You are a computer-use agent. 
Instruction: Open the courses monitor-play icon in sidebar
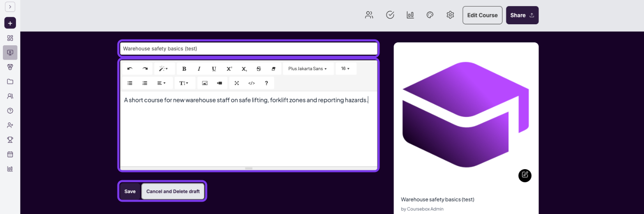click(x=10, y=53)
